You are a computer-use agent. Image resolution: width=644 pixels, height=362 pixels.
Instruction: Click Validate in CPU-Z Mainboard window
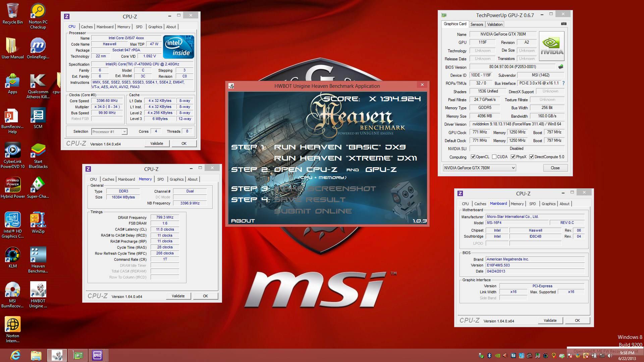click(x=550, y=320)
